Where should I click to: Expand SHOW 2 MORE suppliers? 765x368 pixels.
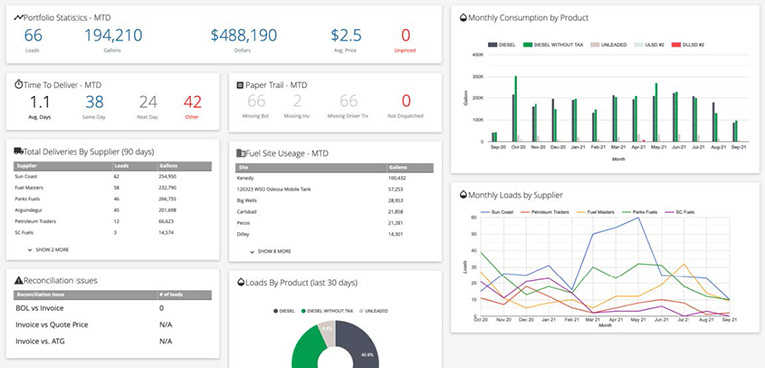[49, 249]
